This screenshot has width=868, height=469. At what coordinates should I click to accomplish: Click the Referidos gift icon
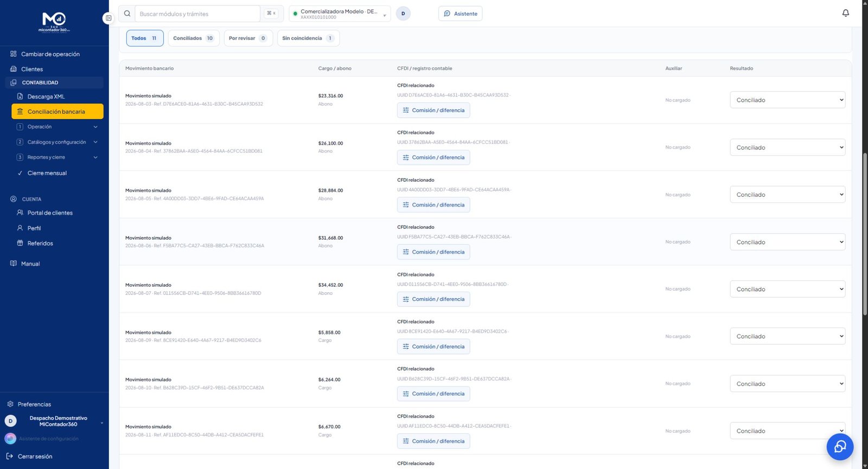(20, 243)
